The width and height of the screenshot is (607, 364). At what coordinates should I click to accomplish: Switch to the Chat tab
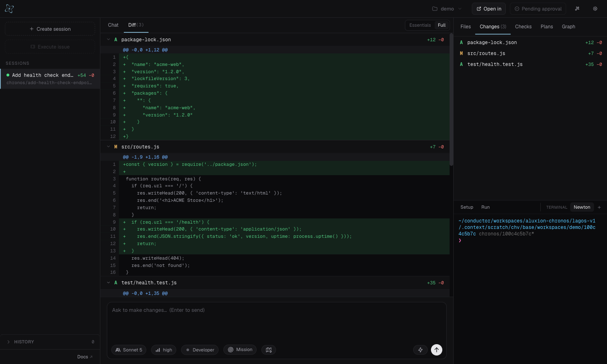[x=113, y=25]
